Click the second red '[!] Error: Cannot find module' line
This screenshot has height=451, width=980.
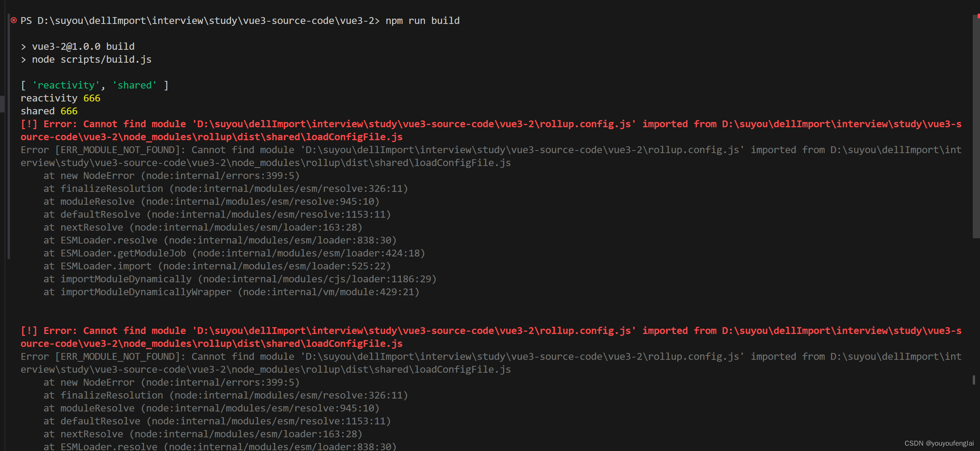491,331
